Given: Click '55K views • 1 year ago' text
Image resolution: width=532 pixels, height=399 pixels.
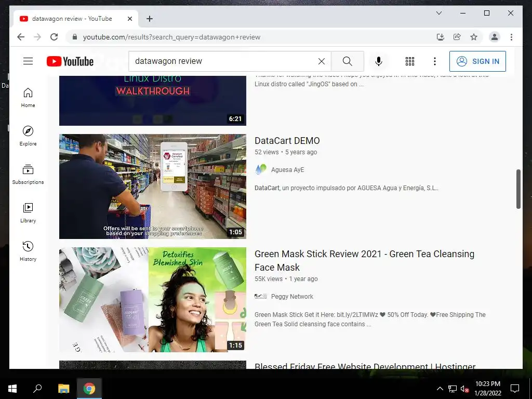Looking at the screenshot, I should coord(286,279).
